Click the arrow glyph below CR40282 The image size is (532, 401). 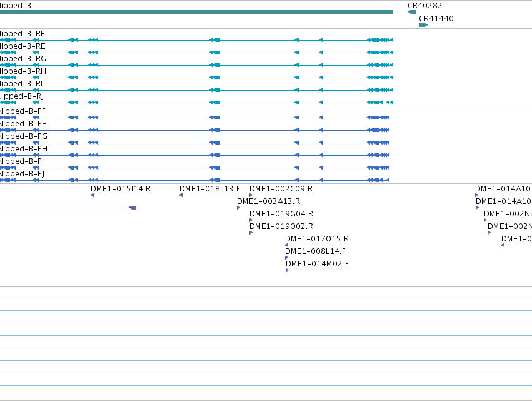coord(412,12)
